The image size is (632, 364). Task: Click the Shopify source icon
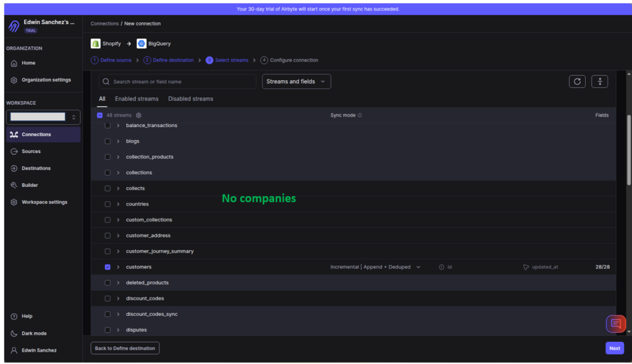[x=96, y=44]
